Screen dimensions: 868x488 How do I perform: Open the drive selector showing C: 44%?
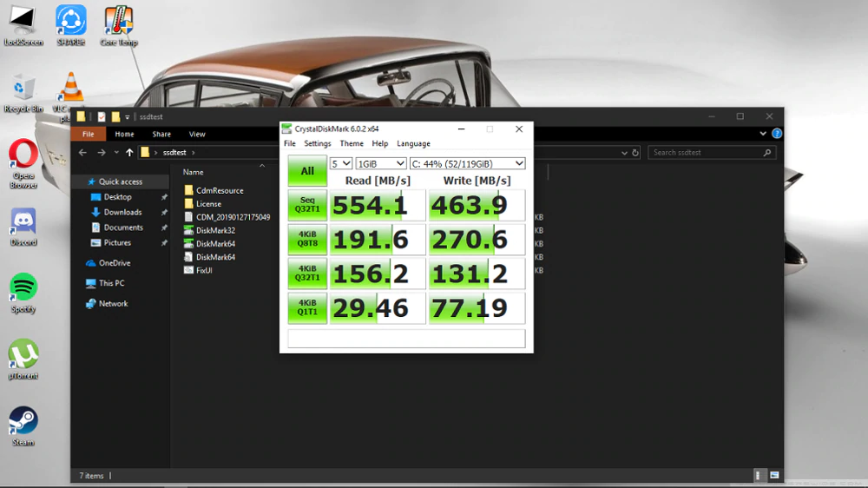click(x=467, y=163)
